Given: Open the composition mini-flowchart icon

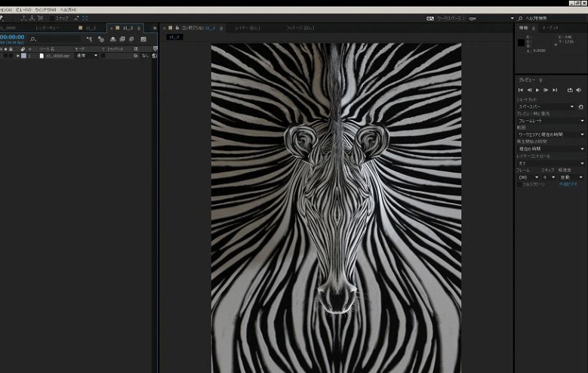Looking at the screenshot, I should click(89, 39).
